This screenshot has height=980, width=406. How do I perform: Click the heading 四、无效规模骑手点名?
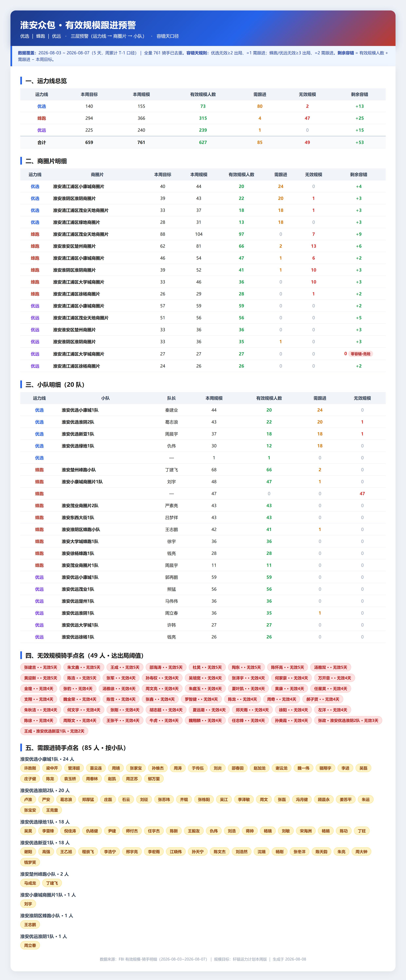click(x=84, y=655)
